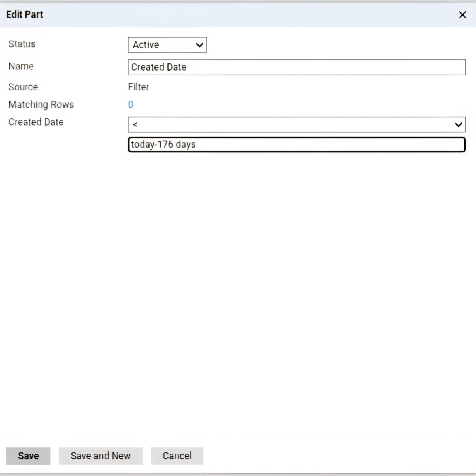476x476 pixels.
Task: Open the Status dropdown showing Active
Action: [x=167, y=45]
